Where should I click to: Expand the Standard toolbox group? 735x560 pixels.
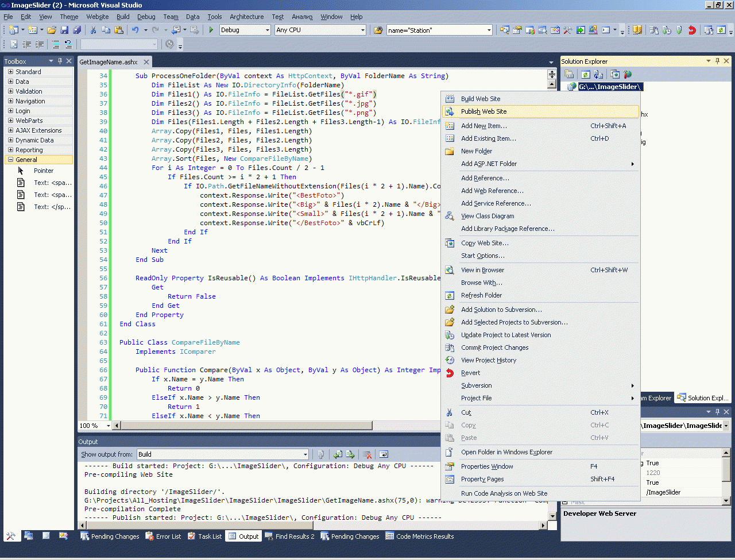tap(10, 72)
